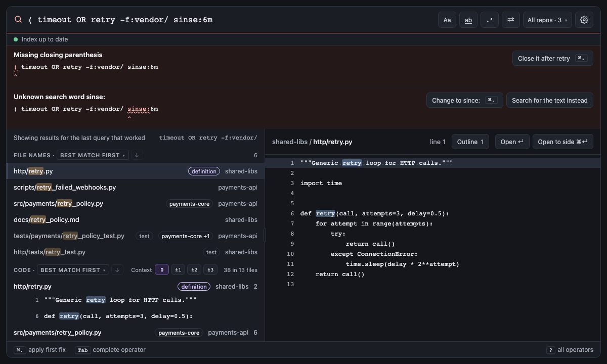
Task: Set context lines to ±2
Action: pos(194,270)
